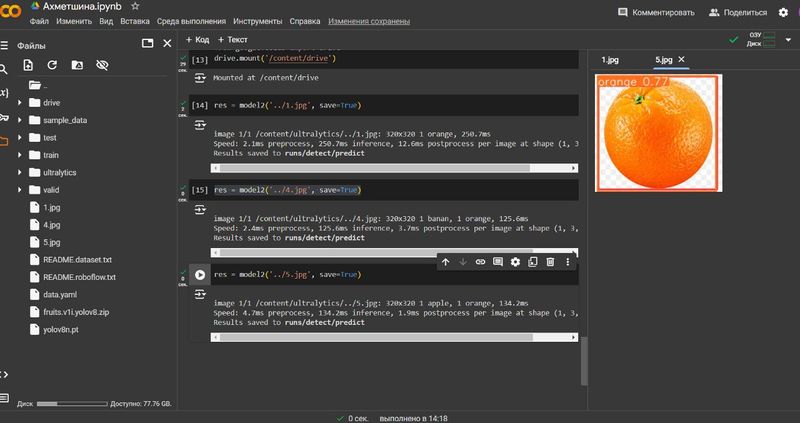This screenshot has width=800, height=423.
Task: Star the Ахметшина.ipynb notebook
Action: (135, 6)
